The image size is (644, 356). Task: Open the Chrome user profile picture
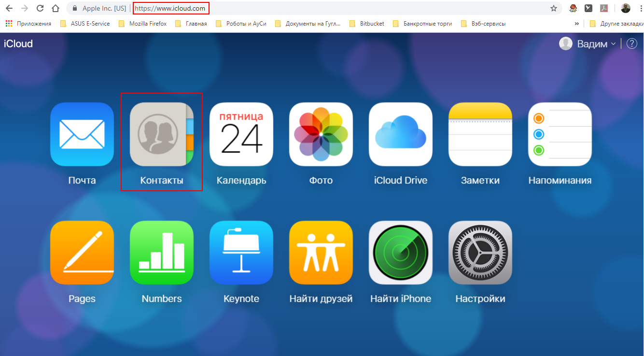[626, 8]
